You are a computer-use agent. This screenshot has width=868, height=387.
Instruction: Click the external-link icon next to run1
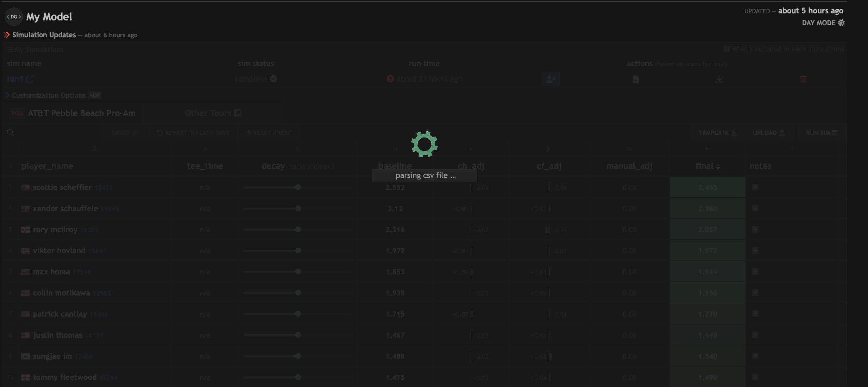click(30, 79)
